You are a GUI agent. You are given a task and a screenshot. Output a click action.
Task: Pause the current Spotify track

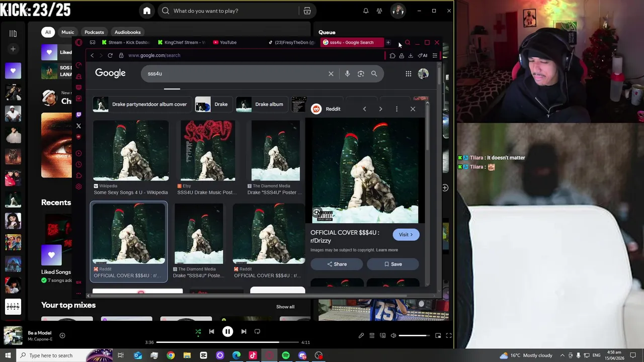coord(227,331)
